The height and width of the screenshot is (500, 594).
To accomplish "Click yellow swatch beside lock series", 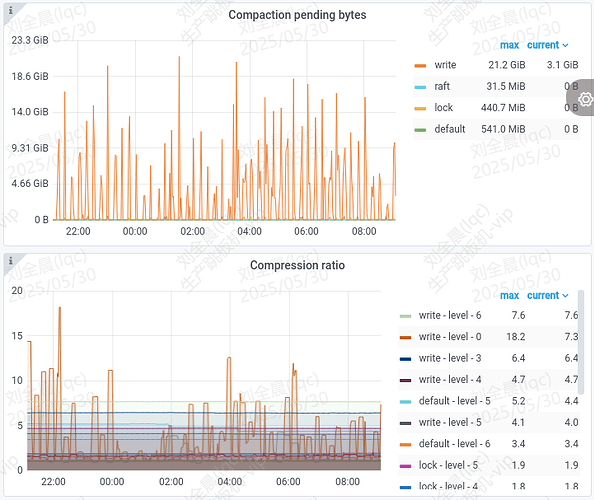I will 420,108.
